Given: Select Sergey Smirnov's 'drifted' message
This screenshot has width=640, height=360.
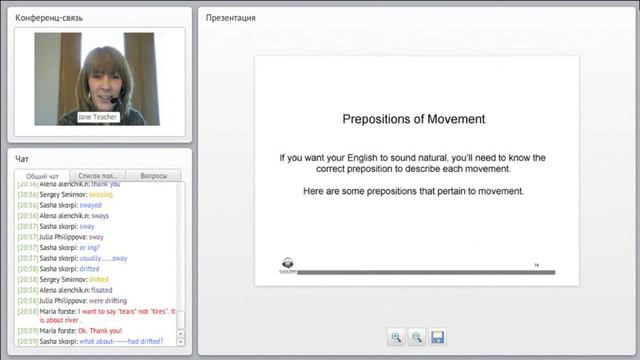Looking at the screenshot, I should (x=63, y=280).
